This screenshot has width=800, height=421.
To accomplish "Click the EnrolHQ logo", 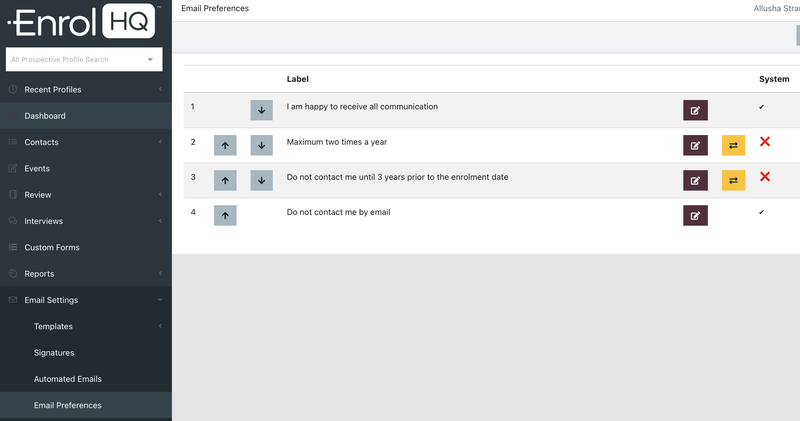I will coord(84,20).
